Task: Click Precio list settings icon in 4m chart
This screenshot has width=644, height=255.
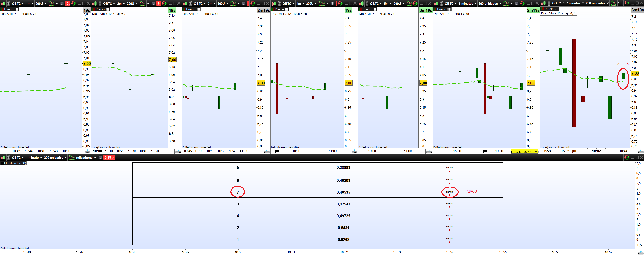Action: (x=287, y=9)
